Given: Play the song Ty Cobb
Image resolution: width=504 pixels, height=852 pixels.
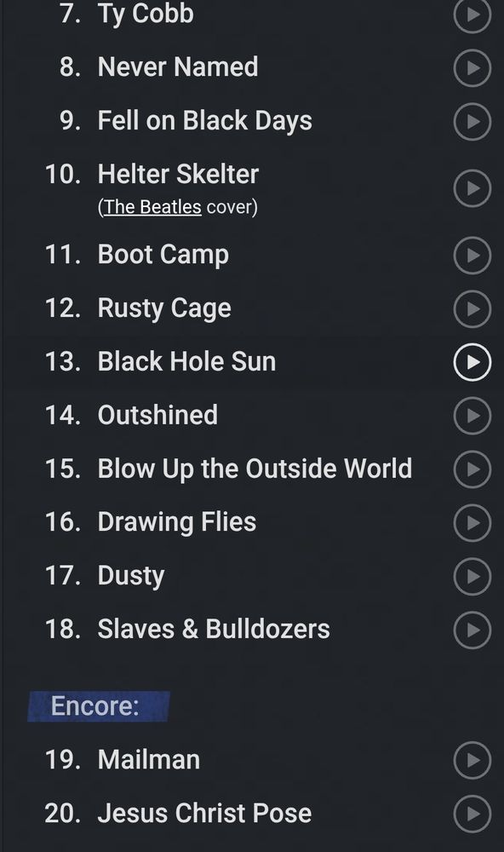Looking at the screenshot, I should pyautogui.click(x=472, y=16).
